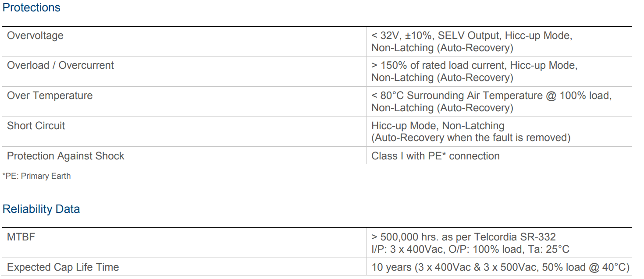Click 'Auto-Recovery when the fault is removed' text
Screen dimensions: 644x279
[x=471, y=138]
